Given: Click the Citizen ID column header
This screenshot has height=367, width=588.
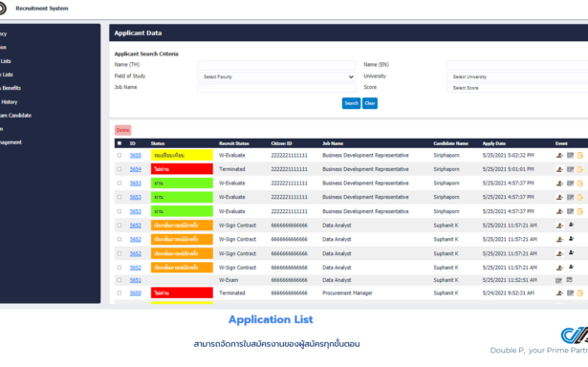Looking at the screenshot, I should [282, 143].
